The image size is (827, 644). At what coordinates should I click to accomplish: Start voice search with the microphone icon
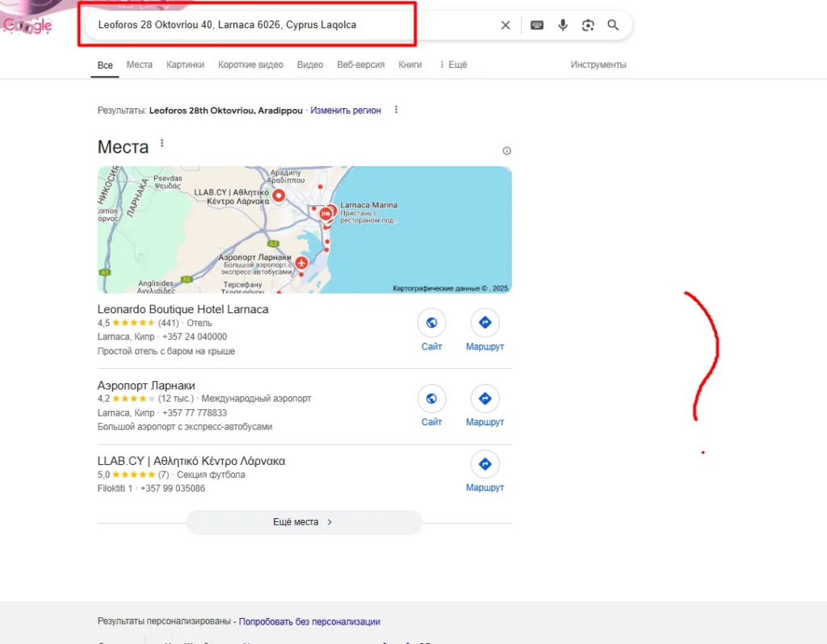tap(563, 25)
